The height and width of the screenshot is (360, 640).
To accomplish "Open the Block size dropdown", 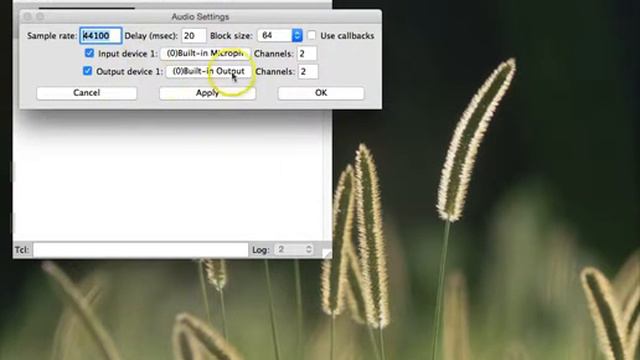I will (x=280, y=36).
